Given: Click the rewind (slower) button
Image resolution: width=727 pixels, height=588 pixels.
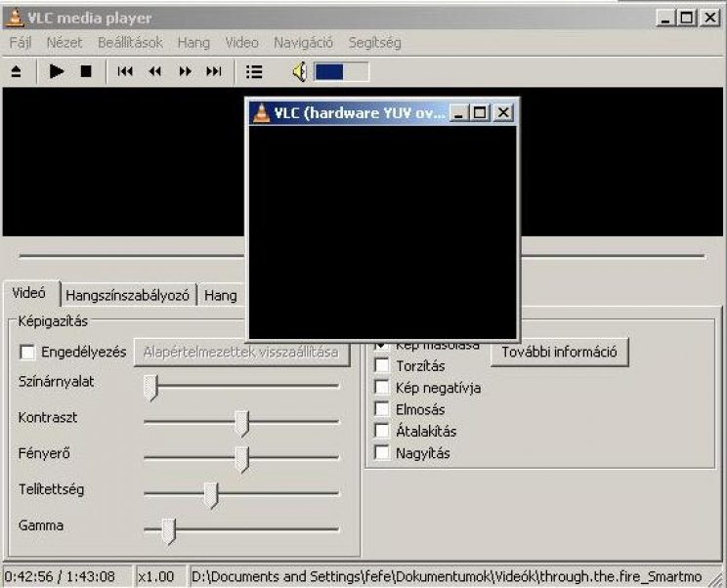Looking at the screenshot, I should (155, 71).
